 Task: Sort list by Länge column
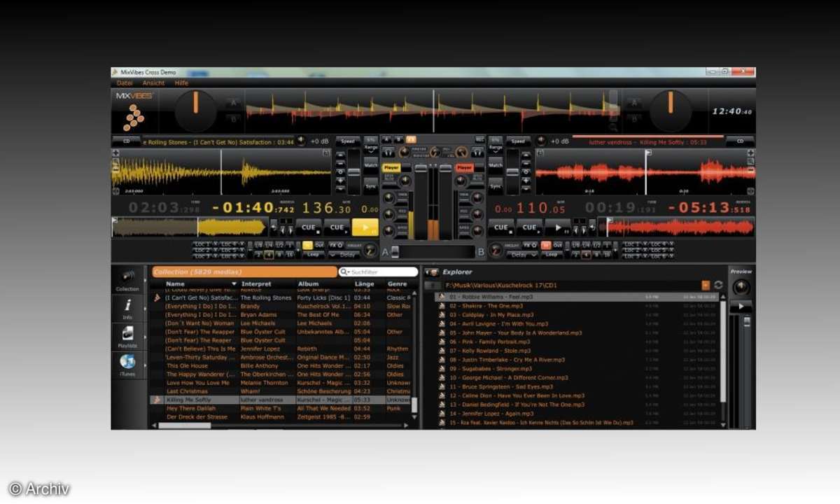[364, 284]
